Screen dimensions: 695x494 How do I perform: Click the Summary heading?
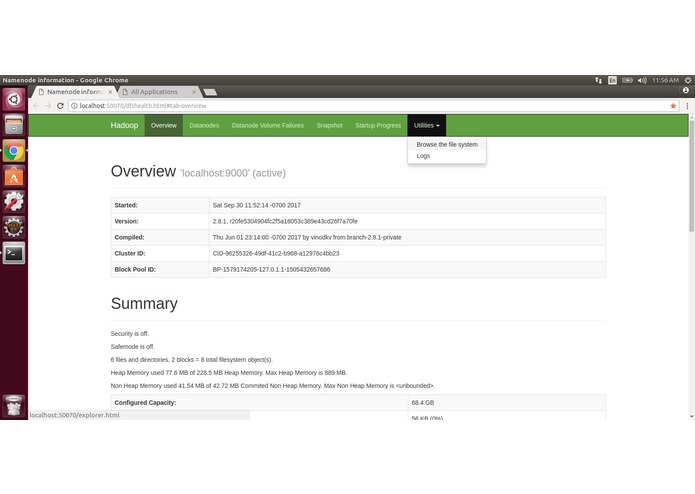tap(144, 303)
